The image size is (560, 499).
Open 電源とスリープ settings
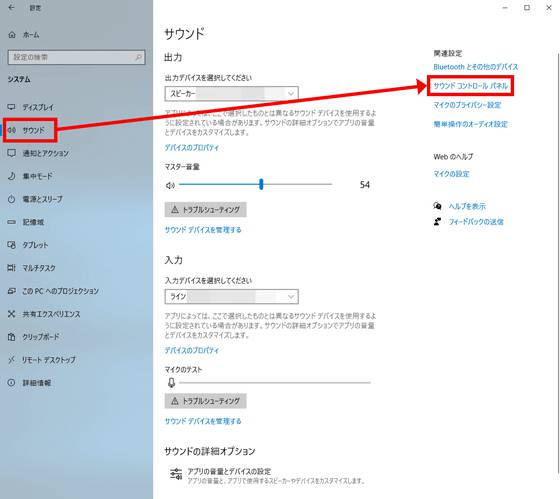point(42,199)
